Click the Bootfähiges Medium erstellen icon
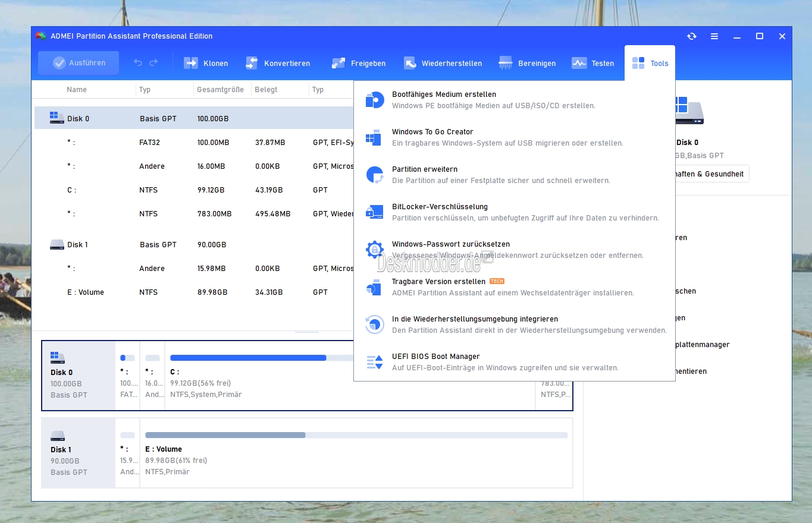Image resolution: width=812 pixels, height=523 pixels. point(374,100)
